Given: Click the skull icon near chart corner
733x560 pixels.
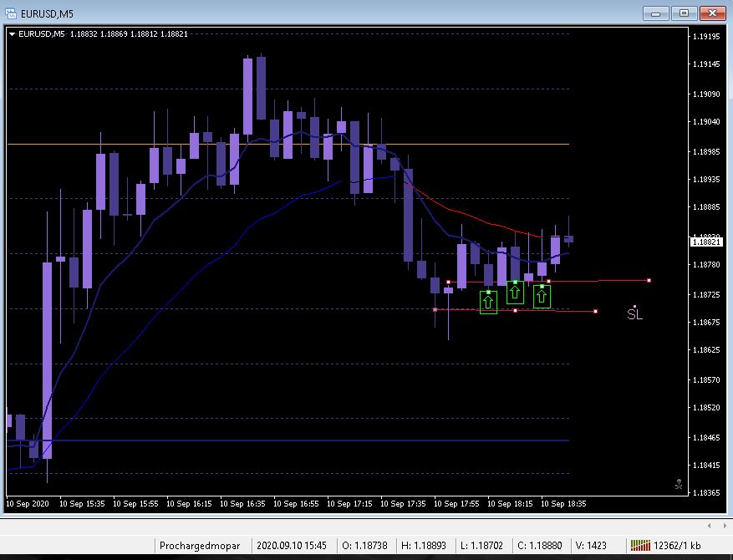Looking at the screenshot, I should [x=679, y=484].
